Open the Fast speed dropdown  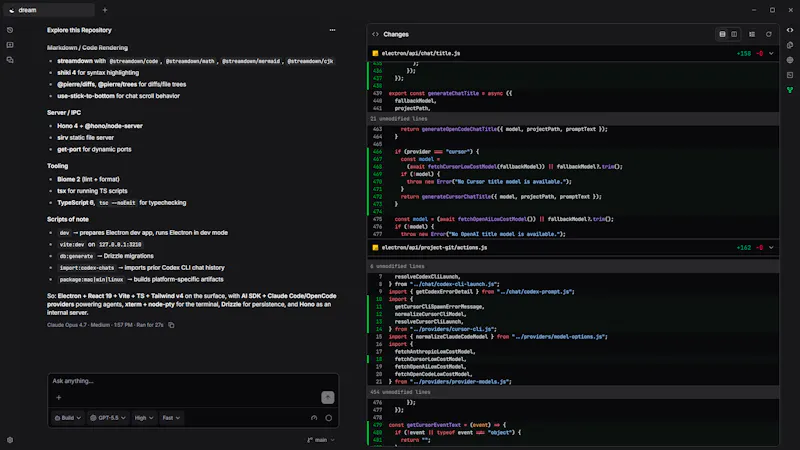[x=171, y=418]
